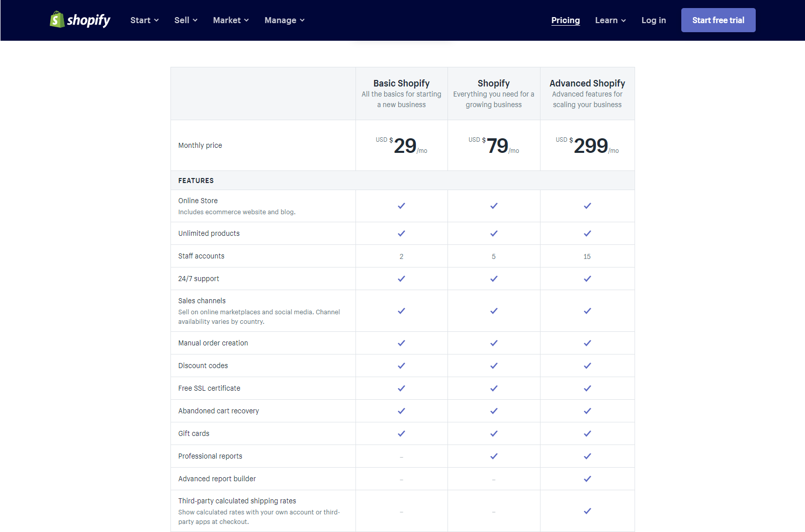The width and height of the screenshot is (805, 532).
Task: Click the staff accounts value 5
Action: click(494, 256)
